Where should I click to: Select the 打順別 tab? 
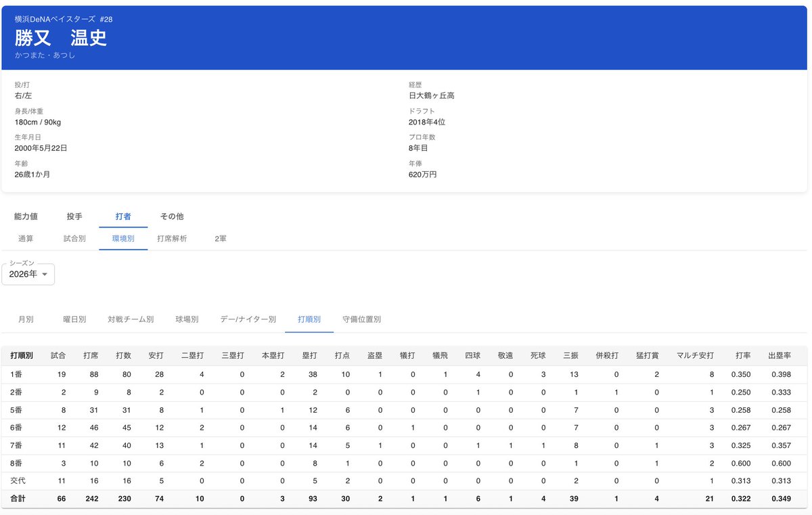coord(309,319)
